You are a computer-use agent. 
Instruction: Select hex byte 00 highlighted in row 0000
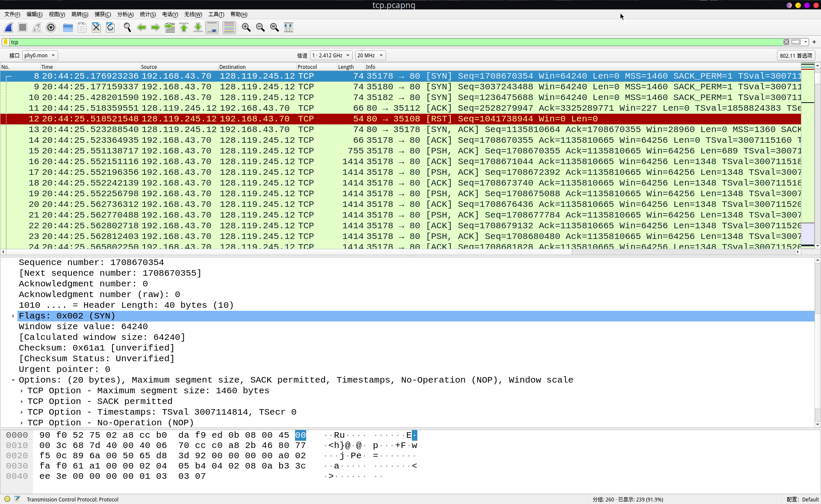(301, 435)
